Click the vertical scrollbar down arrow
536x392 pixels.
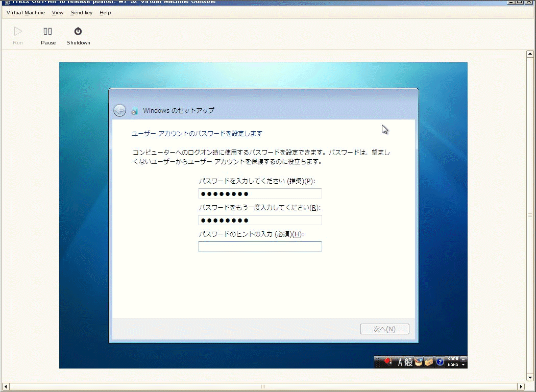pos(530,378)
